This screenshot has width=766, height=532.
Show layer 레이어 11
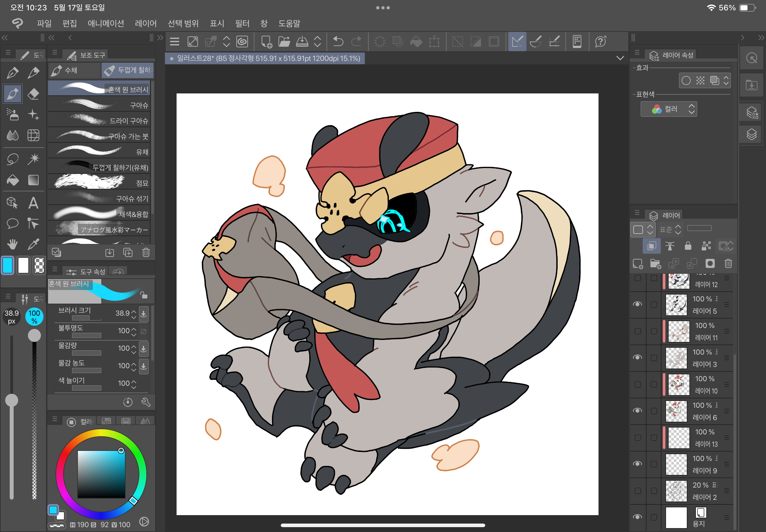[x=637, y=331]
